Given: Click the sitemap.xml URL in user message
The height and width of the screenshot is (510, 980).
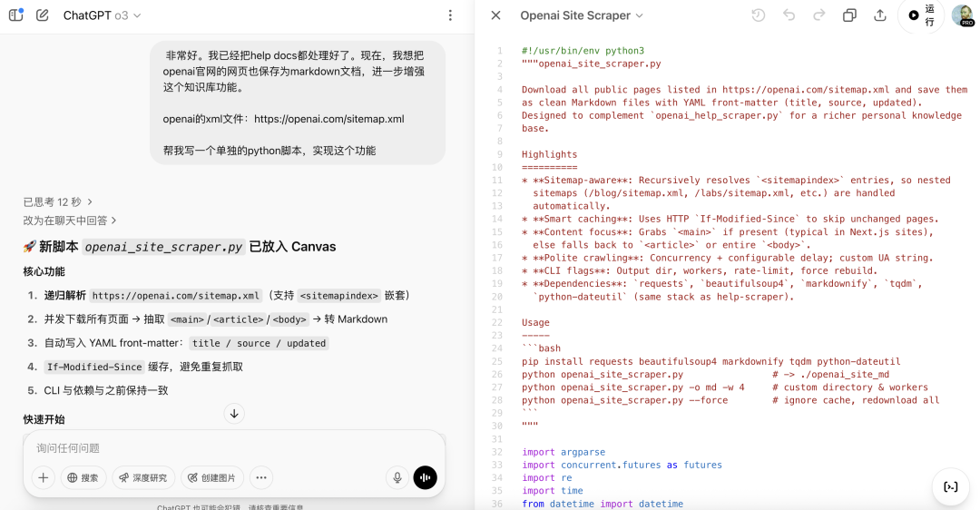Looking at the screenshot, I should click(x=329, y=119).
